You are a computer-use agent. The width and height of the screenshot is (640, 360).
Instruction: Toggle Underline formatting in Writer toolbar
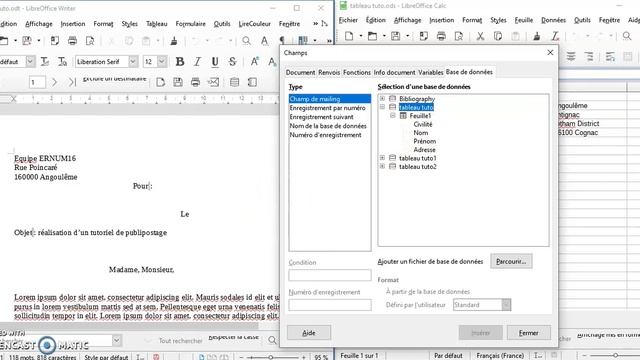tap(215, 62)
